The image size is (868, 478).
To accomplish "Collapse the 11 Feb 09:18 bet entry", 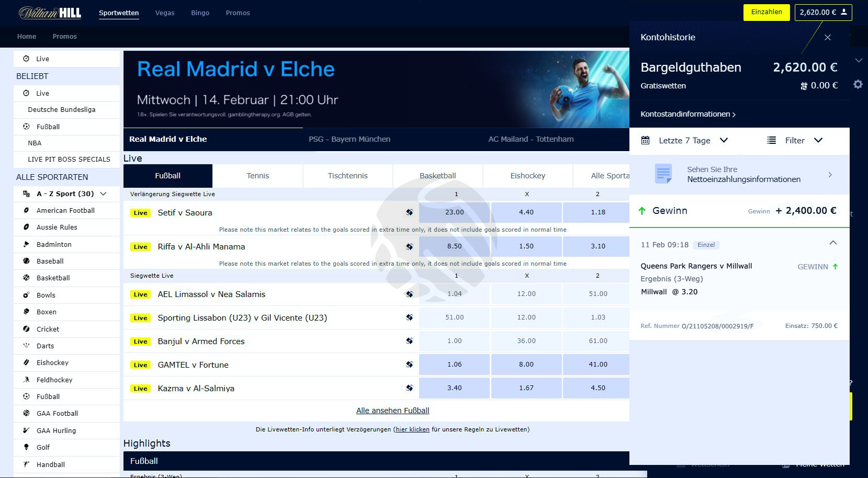I will point(833,243).
